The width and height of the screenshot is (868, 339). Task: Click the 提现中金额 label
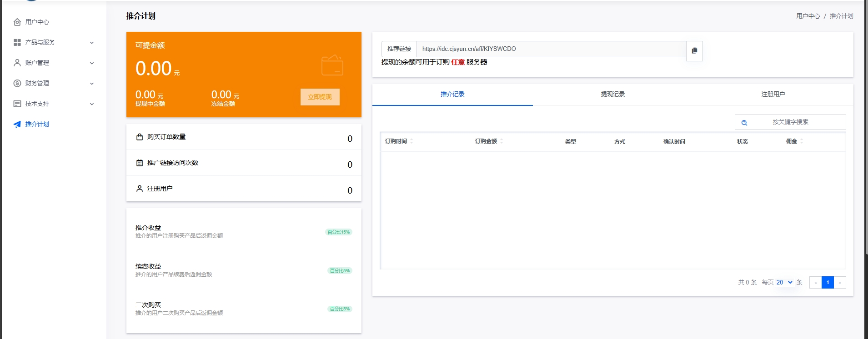pyautogui.click(x=150, y=104)
